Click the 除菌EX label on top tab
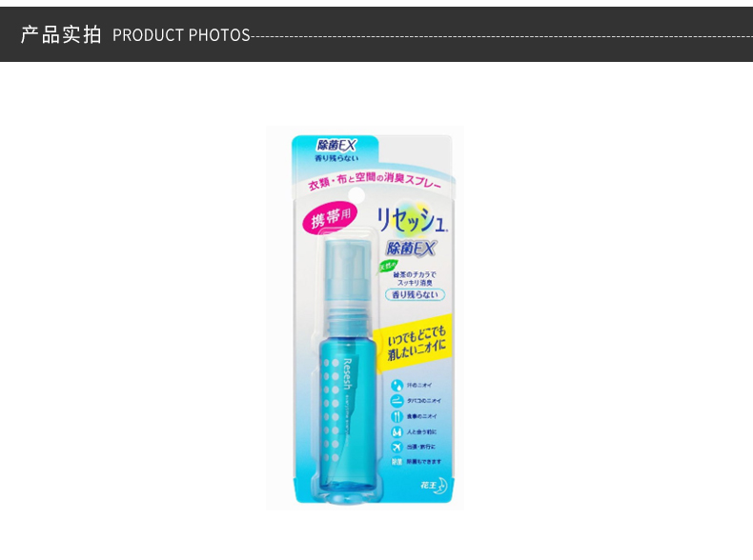Image resolution: width=753 pixels, height=560 pixels. [336, 145]
